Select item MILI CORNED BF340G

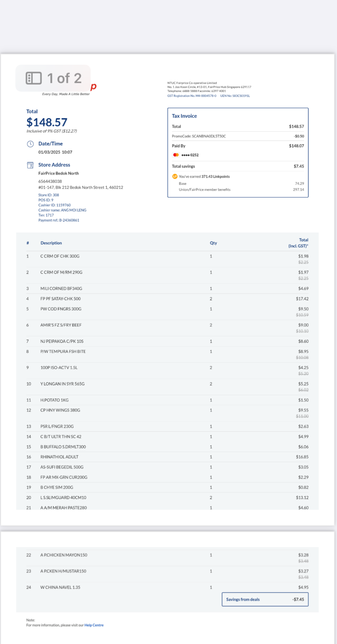pos(61,289)
